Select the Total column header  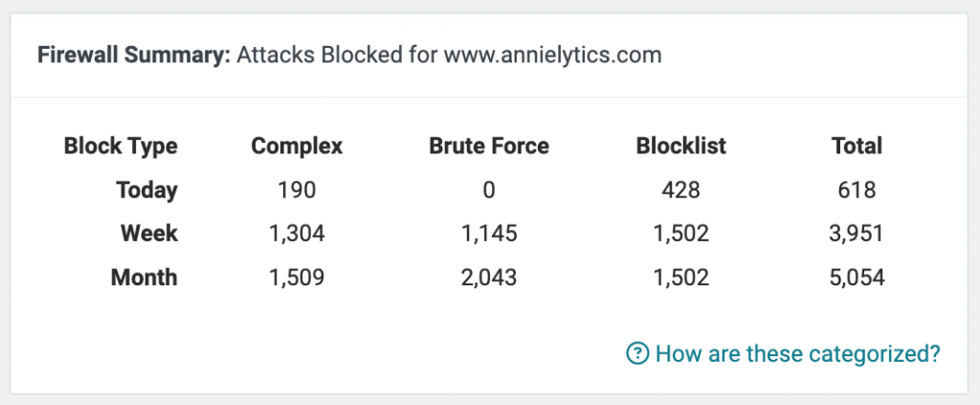click(857, 146)
